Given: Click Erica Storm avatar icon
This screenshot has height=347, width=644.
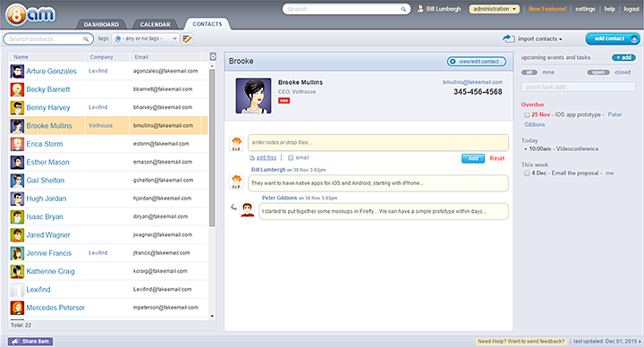Looking at the screenshot, I should [x=17, y=144].
